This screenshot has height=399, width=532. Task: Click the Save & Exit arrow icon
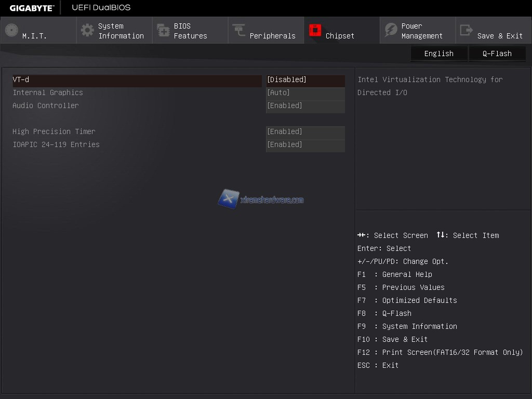(467, 30)
